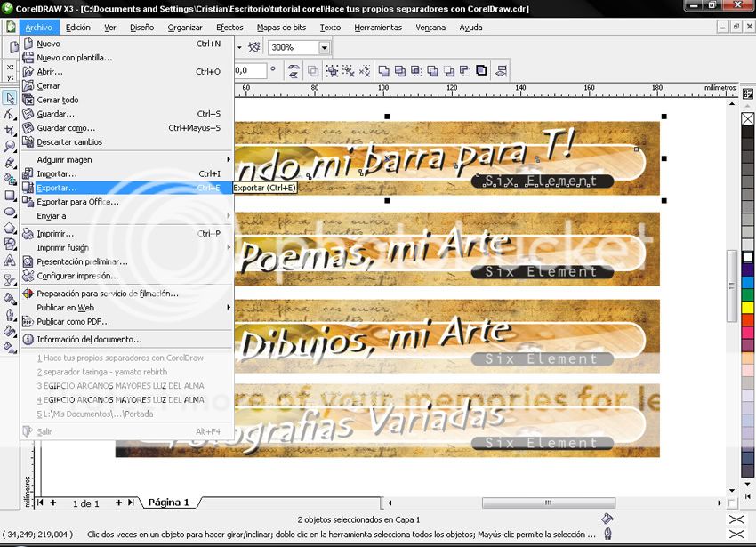The image size is (756, 547).
Task: Open the 300% zoom level dropdown
Action: pyautogui.click(x=325, y=47)
